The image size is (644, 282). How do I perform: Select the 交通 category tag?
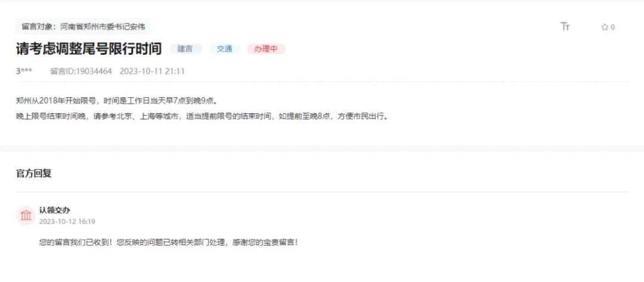[225, 49]
